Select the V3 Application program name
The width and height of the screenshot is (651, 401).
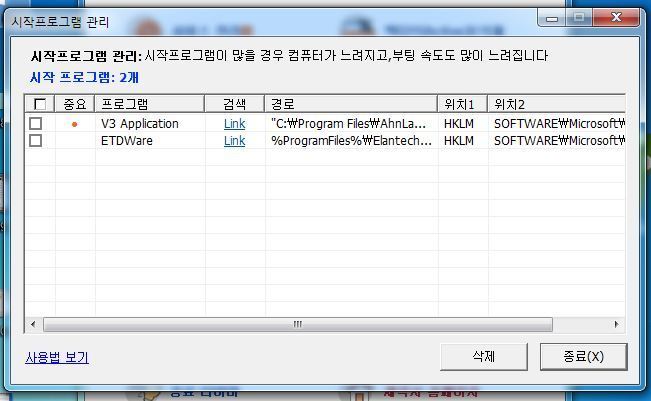(x=140, y=124)
